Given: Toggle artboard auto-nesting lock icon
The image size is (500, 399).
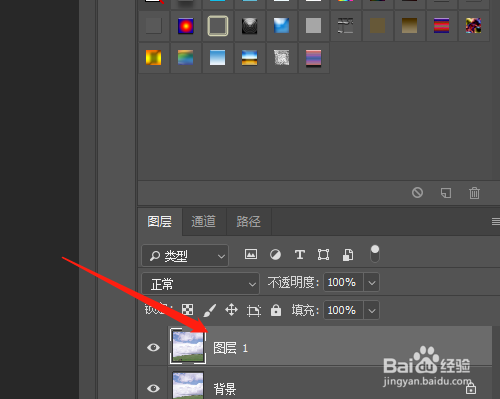Looking at the screenshot, I should 254,310.
